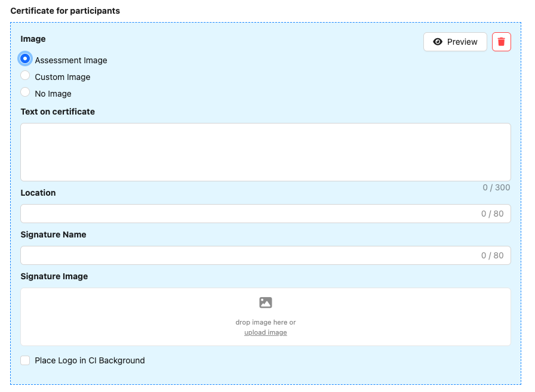Click into the Location input field
Viewport: 535px width, 392px height.
tap(266, 214)
